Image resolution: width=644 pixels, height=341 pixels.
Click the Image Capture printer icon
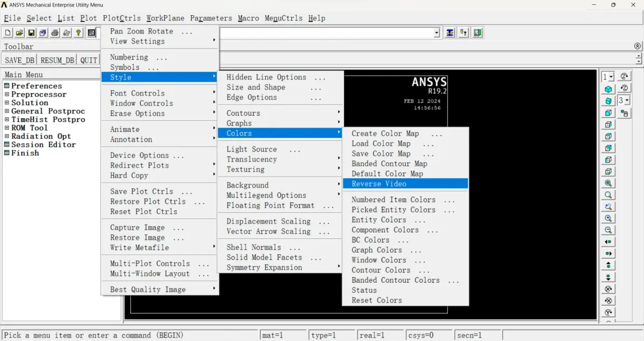tap(55, 33)
